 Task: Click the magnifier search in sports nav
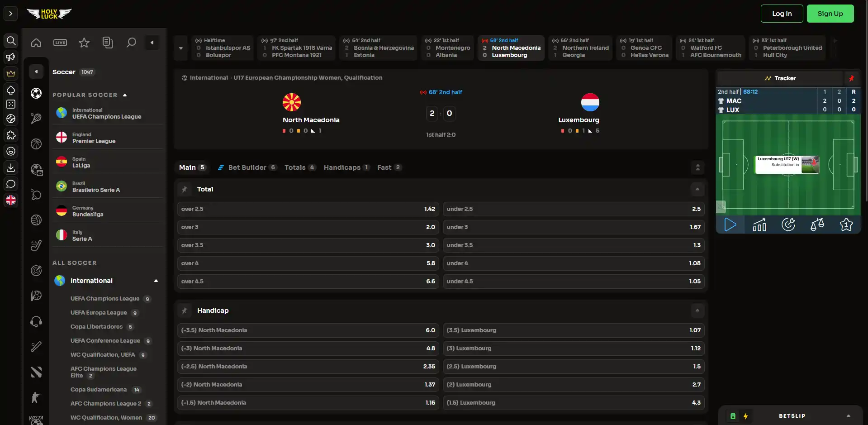(131, 43)
